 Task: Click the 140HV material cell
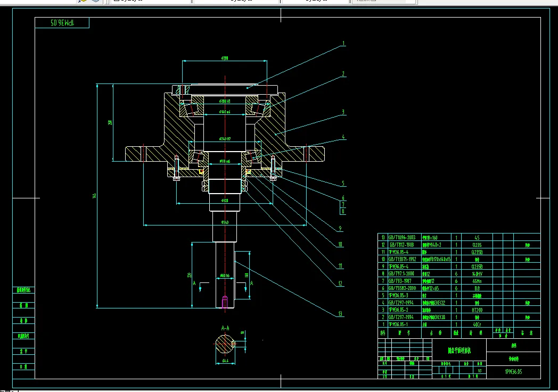click(x=477, y=273)
